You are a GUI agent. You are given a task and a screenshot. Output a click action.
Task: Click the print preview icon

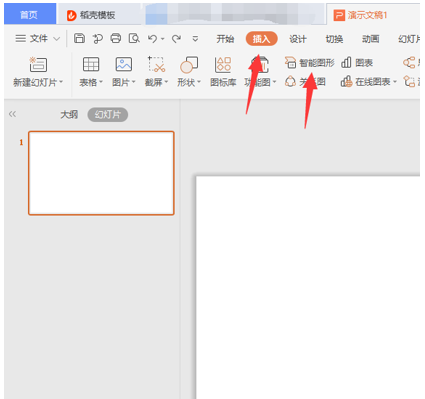tap(134, 39)
